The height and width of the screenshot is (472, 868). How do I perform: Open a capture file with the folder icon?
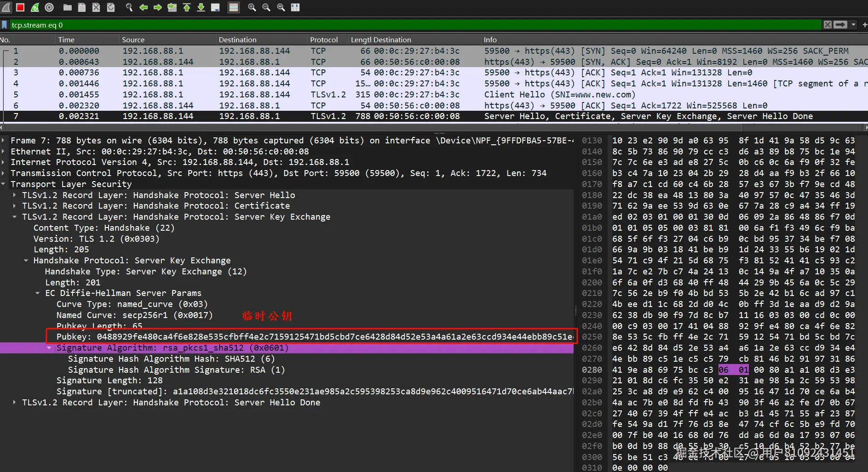point(68,7)
